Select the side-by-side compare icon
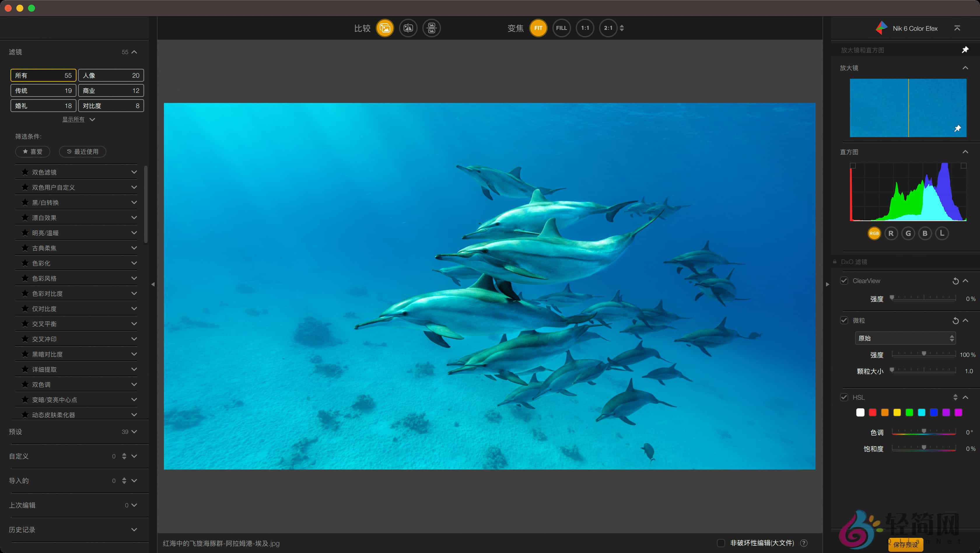Image resolution: width=980 pixels, height=553 pixels. (x=431, y=28)
